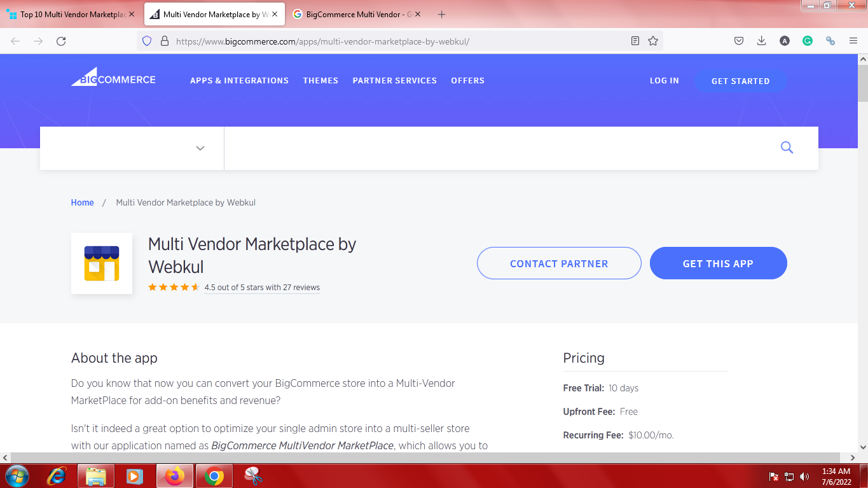Click 'Free Trial: 10 days' text
The height and width of the screenshot is (488, 868).
[601, 388]
